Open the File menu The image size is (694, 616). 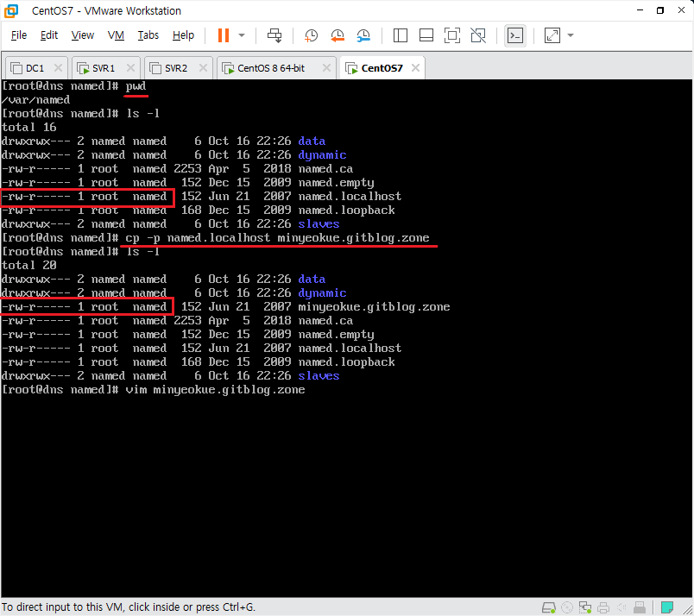19,35
